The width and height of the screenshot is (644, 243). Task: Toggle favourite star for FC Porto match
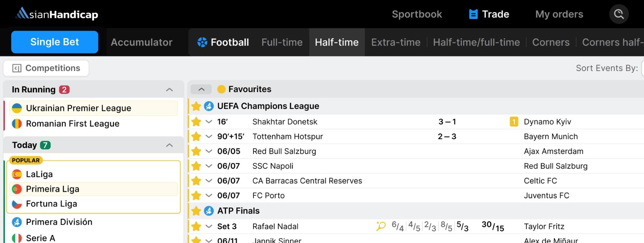(x=196, y=196)
